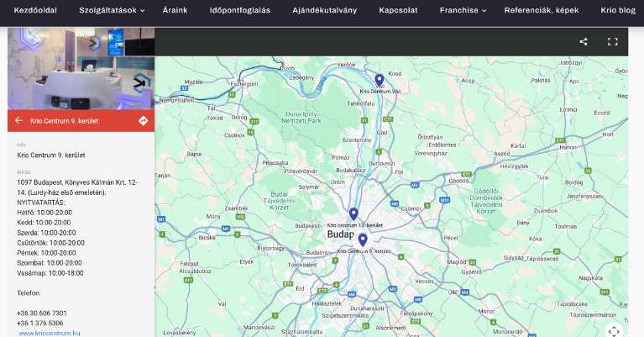644x337 pixels.
Task: Go back using the panel's back arrow
Action: pyautogui.click(x=18, y=120)
